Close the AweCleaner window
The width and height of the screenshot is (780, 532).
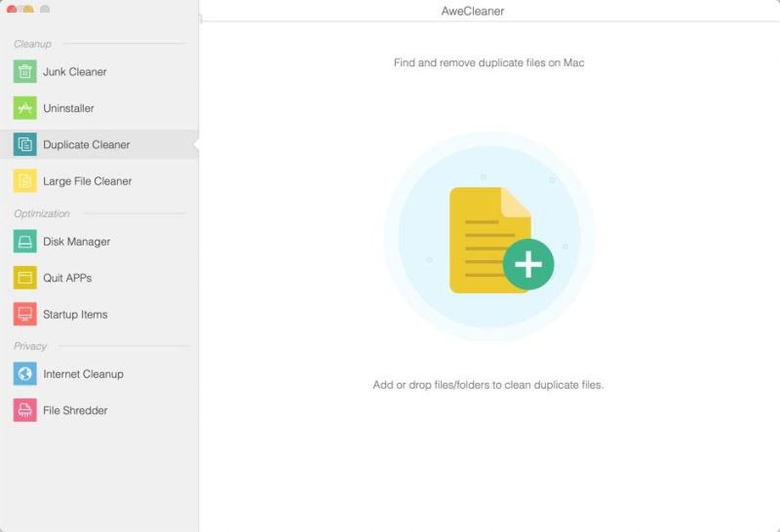click(12, 9)
